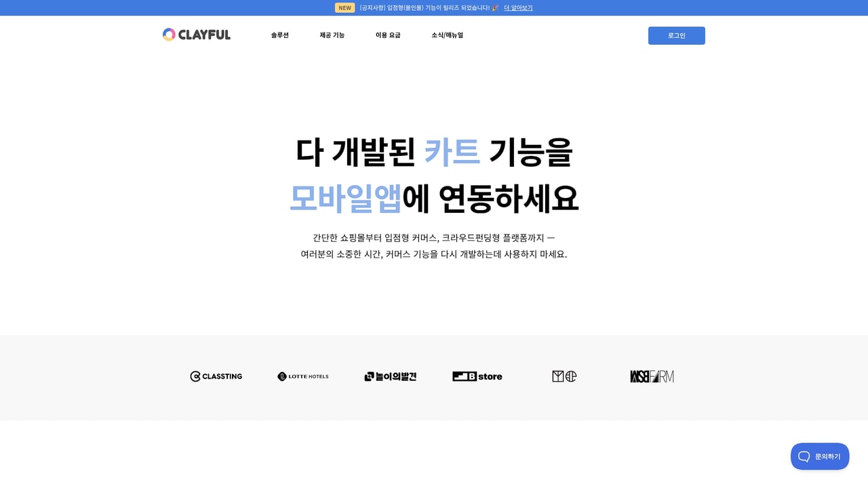Select 이용 요금 in the navigation menu
The image size is (868, 488).
click(x=387, y=35)
